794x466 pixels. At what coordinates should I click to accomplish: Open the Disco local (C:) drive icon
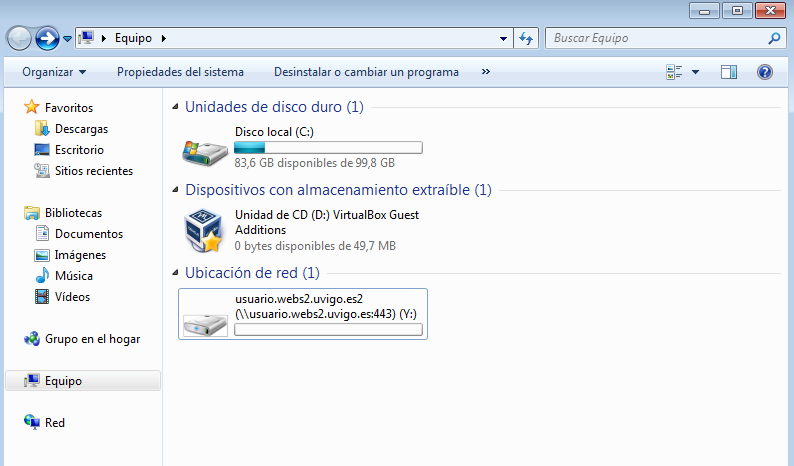click(204, 149)
